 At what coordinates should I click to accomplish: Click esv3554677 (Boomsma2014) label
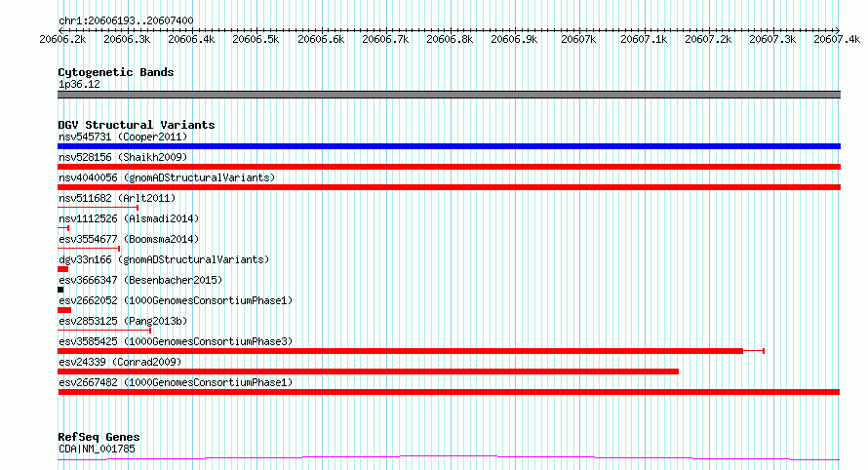(x=129, y=239)
